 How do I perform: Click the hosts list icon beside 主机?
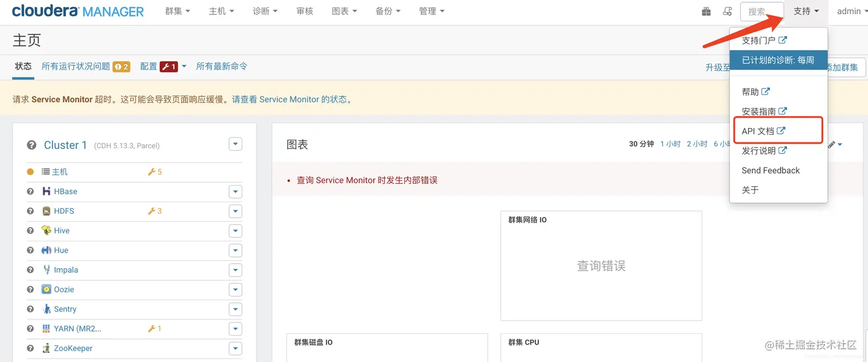[46, 172]
